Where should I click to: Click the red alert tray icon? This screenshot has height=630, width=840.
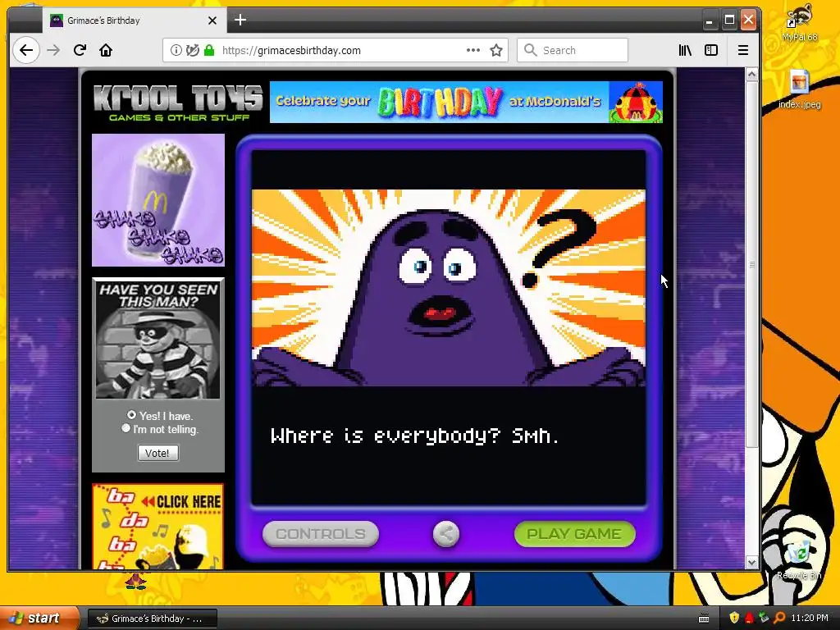point(749,618)
